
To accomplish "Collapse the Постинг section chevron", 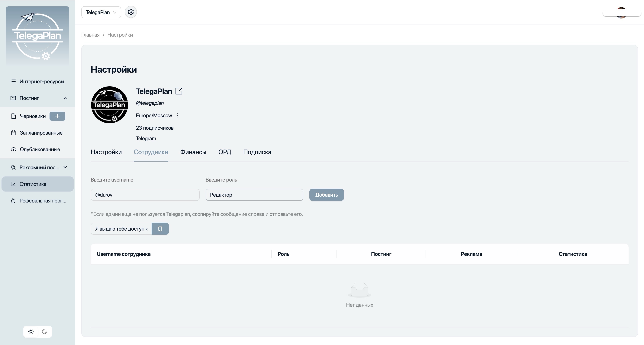I will coord(65,98).
